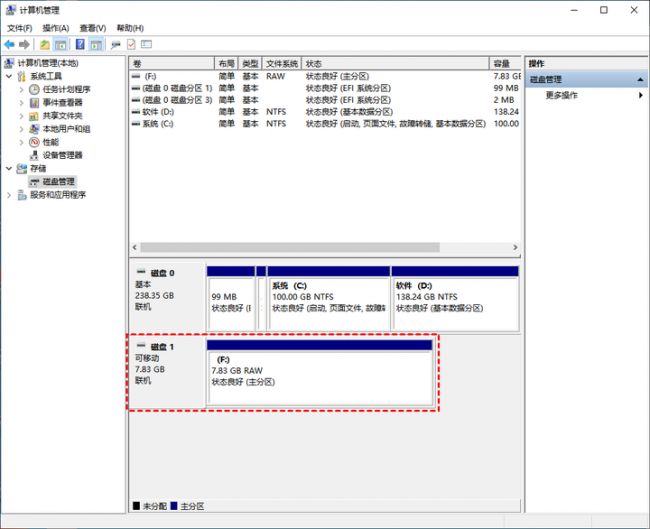Click the Back arrow toolbar icon
Viewport: 650px width, 529px height.
click(x=9, y=44)
